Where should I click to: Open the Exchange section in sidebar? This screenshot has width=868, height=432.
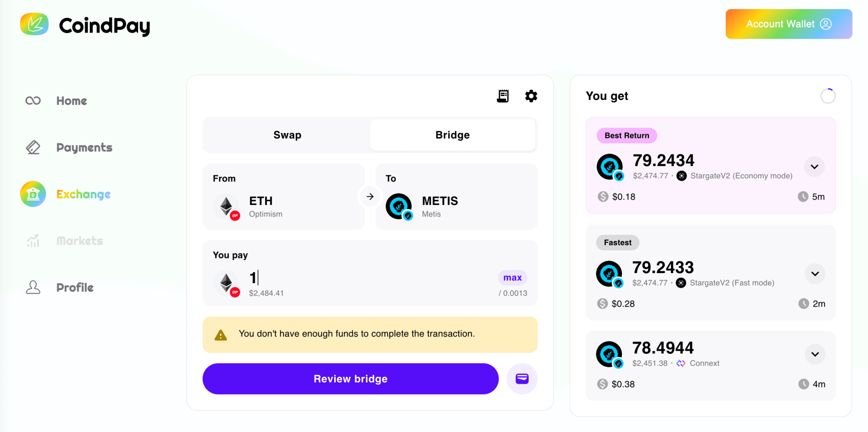pos(83,195)
